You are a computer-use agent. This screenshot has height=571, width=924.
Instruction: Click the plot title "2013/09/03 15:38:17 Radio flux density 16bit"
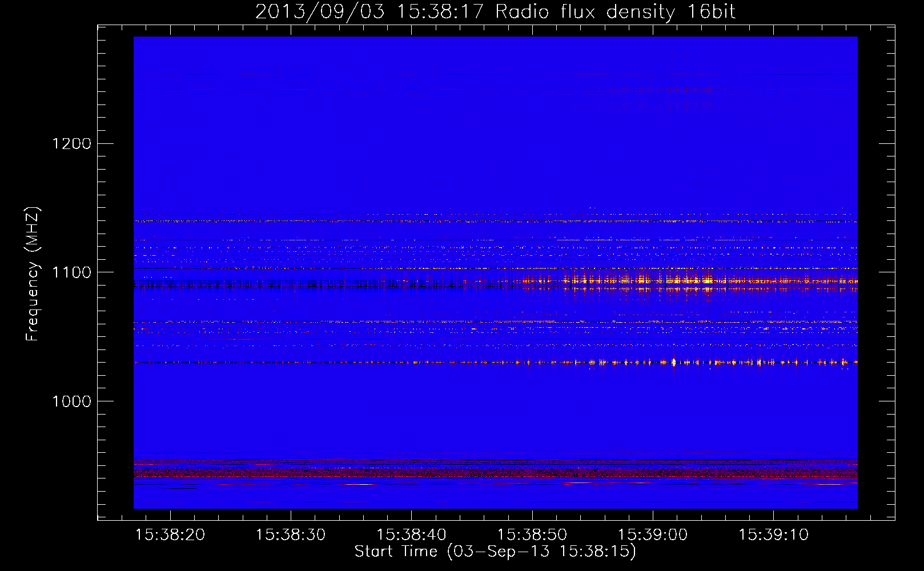(495, 12)
